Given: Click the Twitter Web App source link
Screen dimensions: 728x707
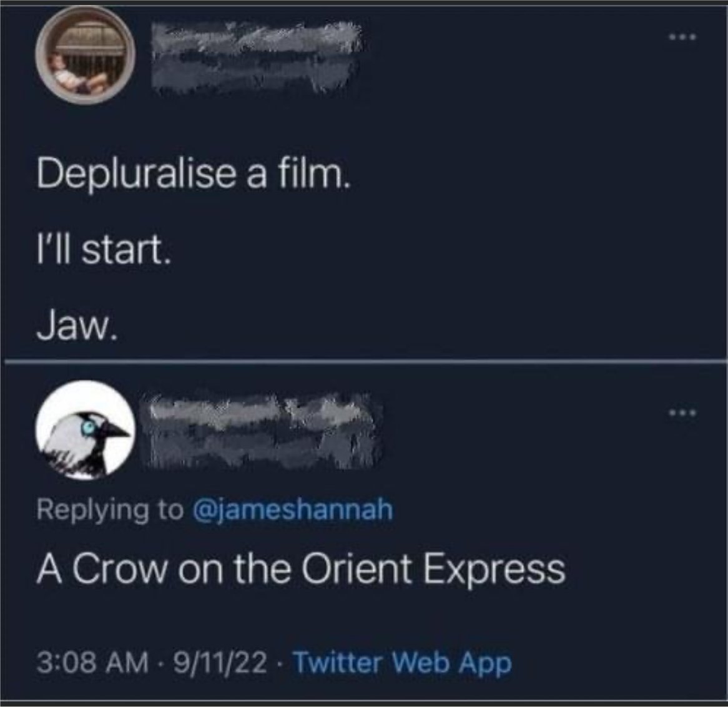Looking at the screenshot, I should (403, 663).
